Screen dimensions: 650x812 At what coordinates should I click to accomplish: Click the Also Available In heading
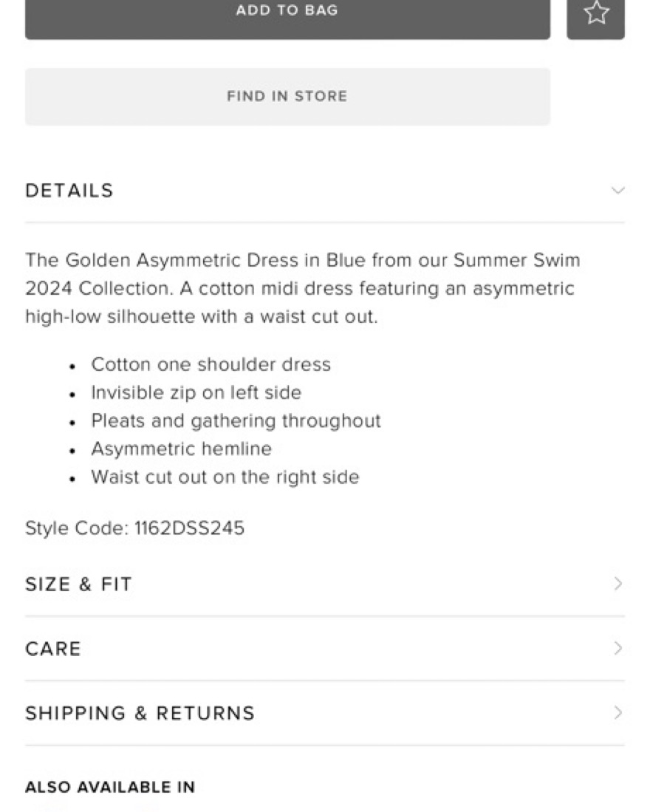pyautogui.click(x=110, y=787)
